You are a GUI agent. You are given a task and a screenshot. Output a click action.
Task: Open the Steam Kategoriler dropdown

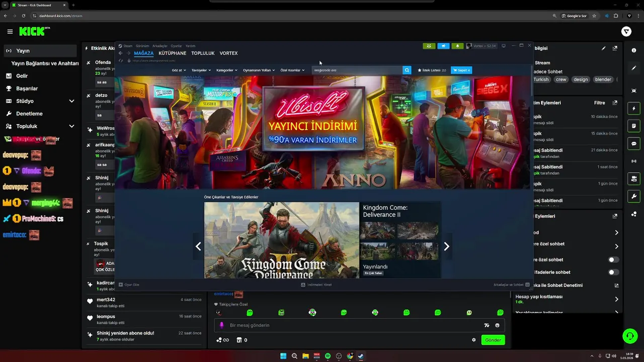point(226,70)
